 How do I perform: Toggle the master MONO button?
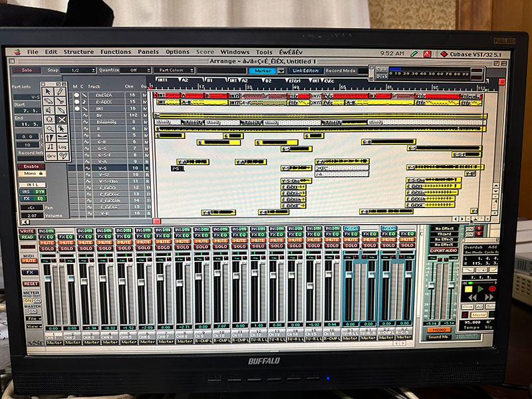click(439, 330)
